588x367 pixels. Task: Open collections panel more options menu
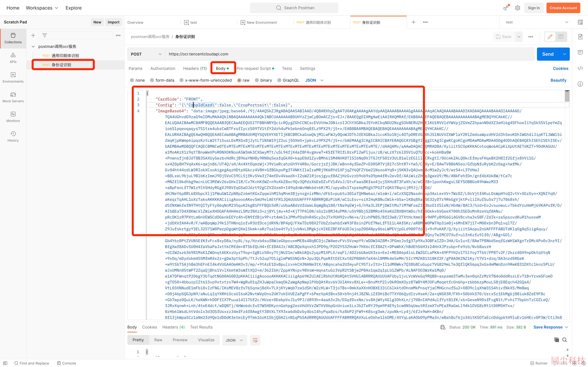pyautogui.click(x=118, y=35)
